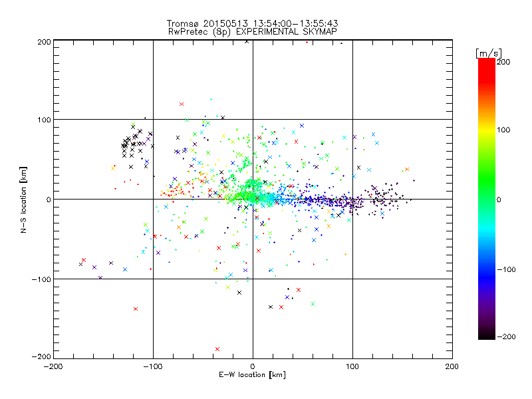Click the subtitle 'RwPretec (8p) EXPERIMENTAL SKYMAP'
Image resolution: width=532 pixels, height=399 pixels.
pos(253,32)
